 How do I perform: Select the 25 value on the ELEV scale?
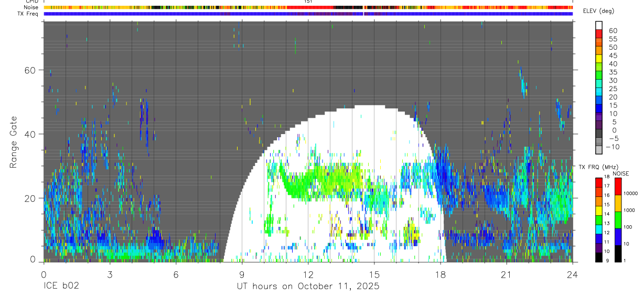point(613,89)
